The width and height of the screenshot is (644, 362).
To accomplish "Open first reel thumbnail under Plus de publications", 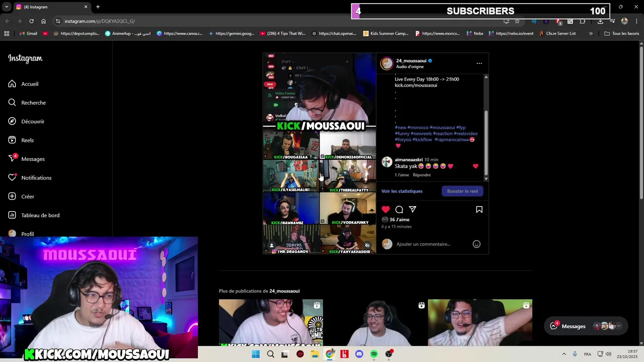I will point(271,323).
